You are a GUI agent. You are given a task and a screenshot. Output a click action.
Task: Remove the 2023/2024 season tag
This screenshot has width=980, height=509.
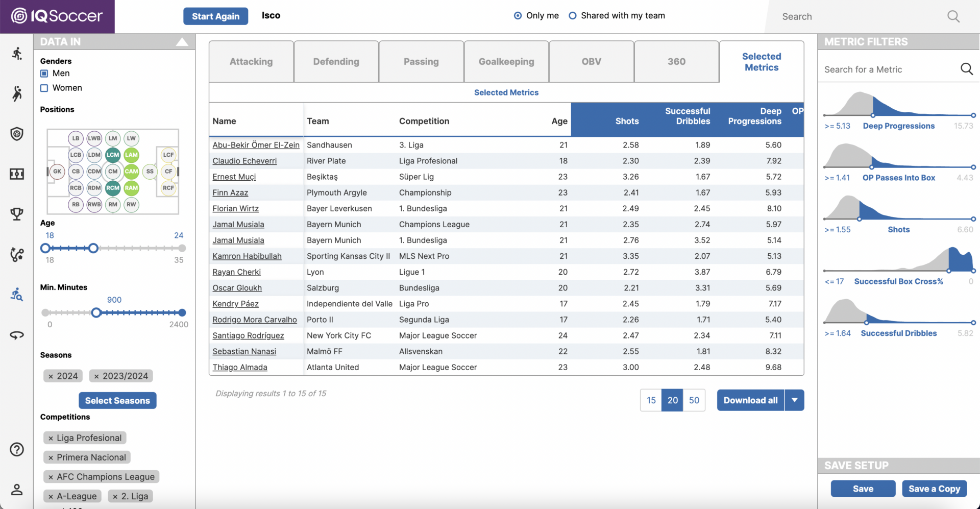coord(96,376)
